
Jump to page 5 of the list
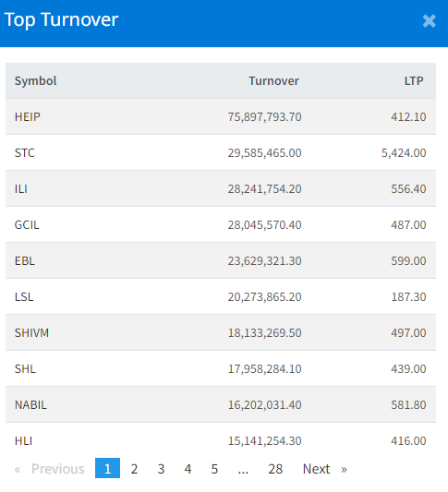click(x=214, y=469)
